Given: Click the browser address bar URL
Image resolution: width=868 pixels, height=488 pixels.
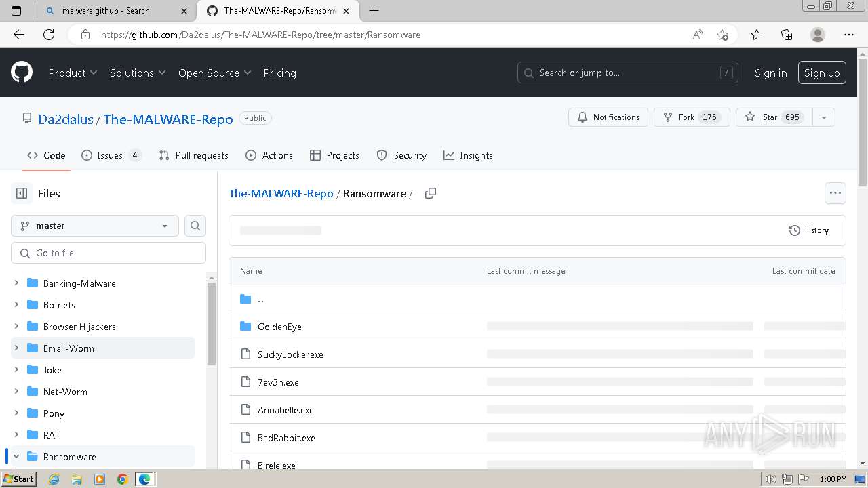Looking at the screenshot, I should tap(260, 35).
